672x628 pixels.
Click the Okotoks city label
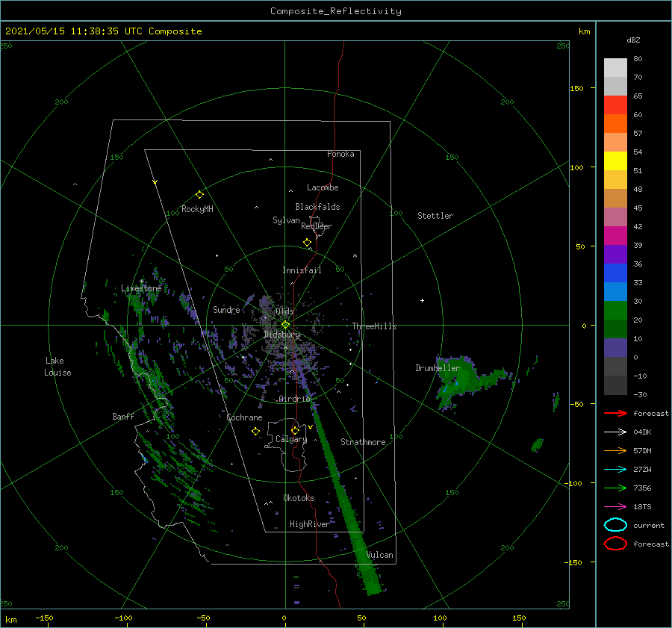tap(299, 498)
